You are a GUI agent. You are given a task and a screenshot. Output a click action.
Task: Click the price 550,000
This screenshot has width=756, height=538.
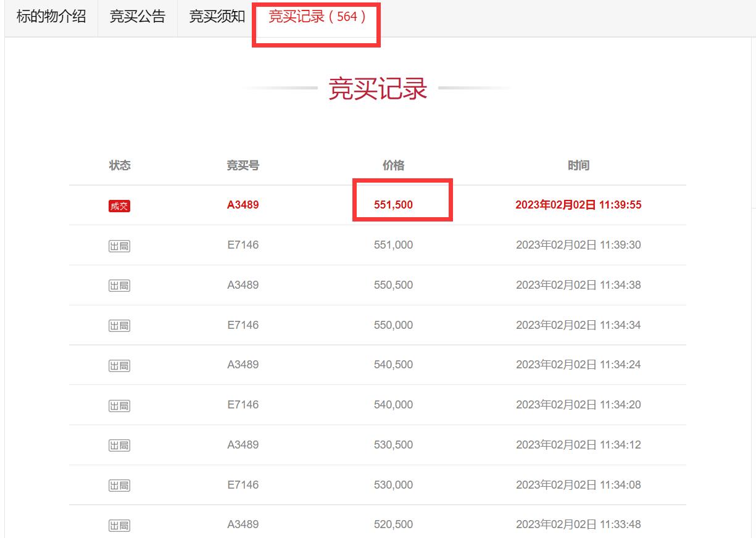394,325
